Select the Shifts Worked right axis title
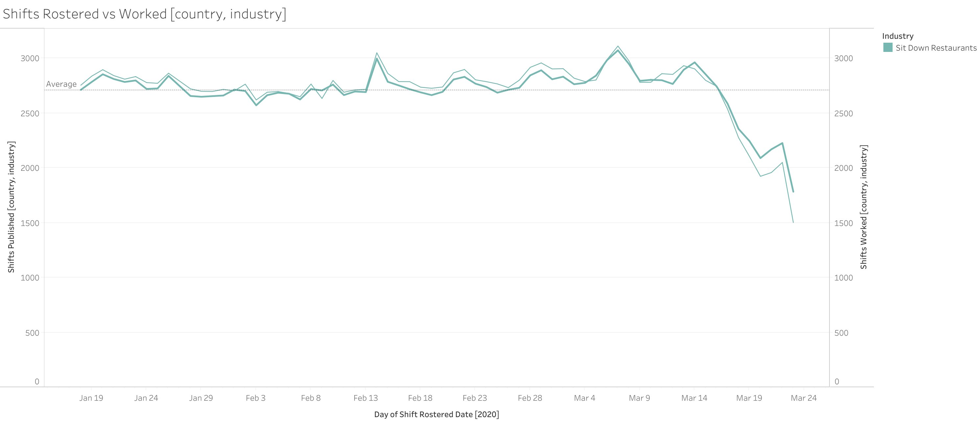 tap(864, 207)
